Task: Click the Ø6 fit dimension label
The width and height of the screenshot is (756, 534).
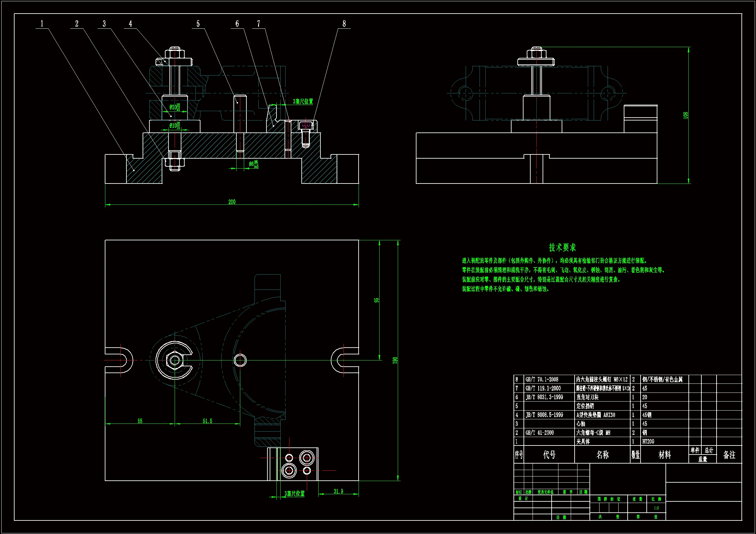Action: point(254,164)
